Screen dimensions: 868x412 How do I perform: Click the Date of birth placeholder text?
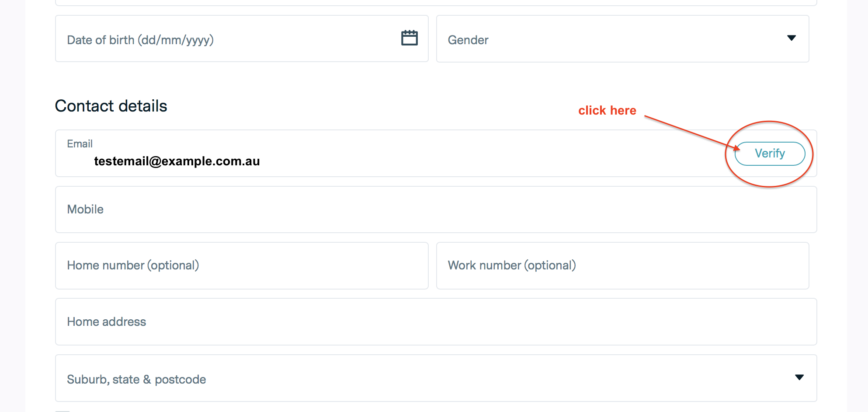click(140, 40)
